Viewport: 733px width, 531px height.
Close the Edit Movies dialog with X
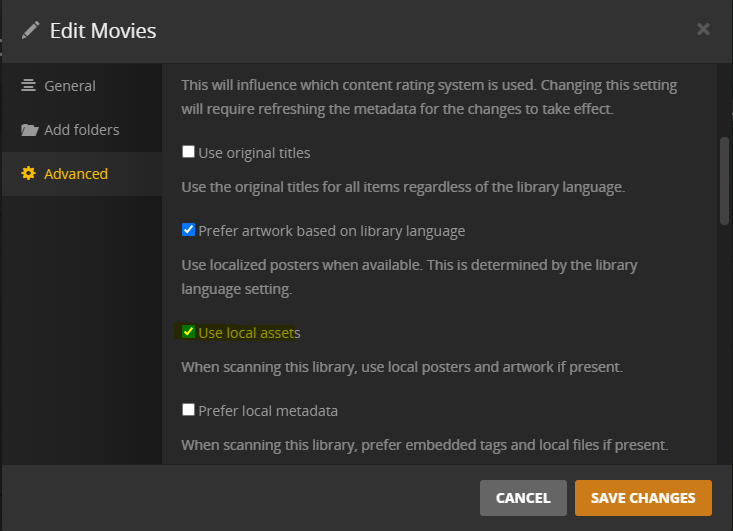[703, 29]
